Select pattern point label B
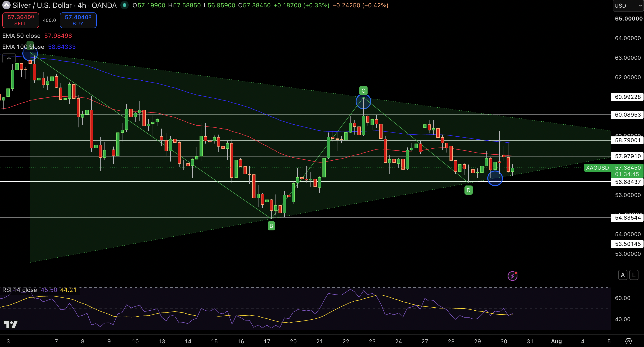Screen dimensions: 644x347 pyautogui.click(x=271, y=226)
